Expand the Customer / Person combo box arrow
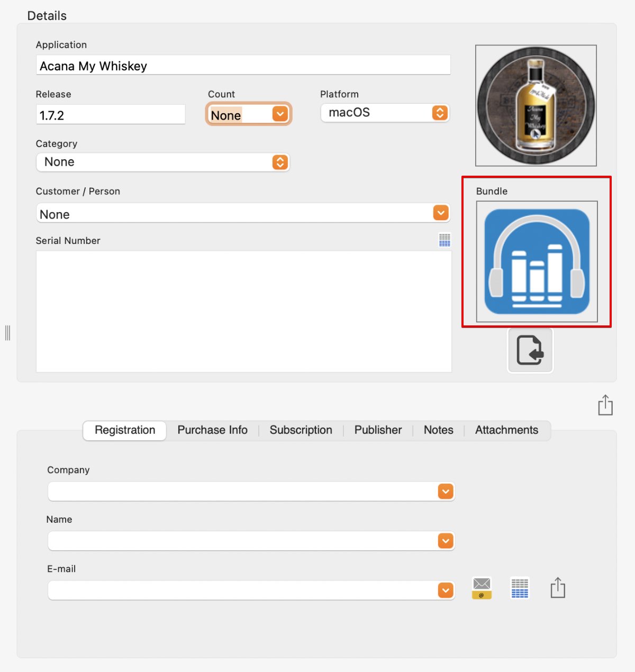635x672 pixels. [x=441, y=213]
